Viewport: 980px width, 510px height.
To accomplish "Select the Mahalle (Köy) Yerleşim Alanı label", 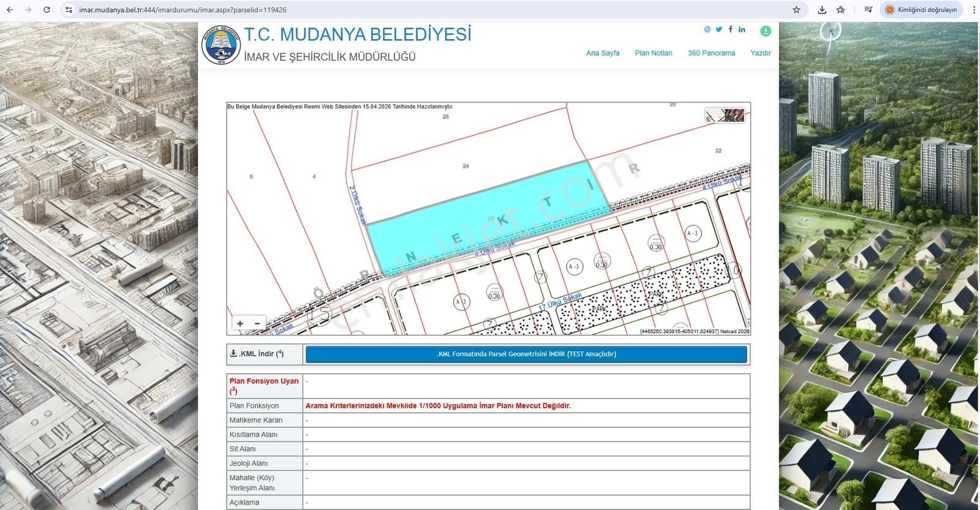I will [x=252, y=483].
